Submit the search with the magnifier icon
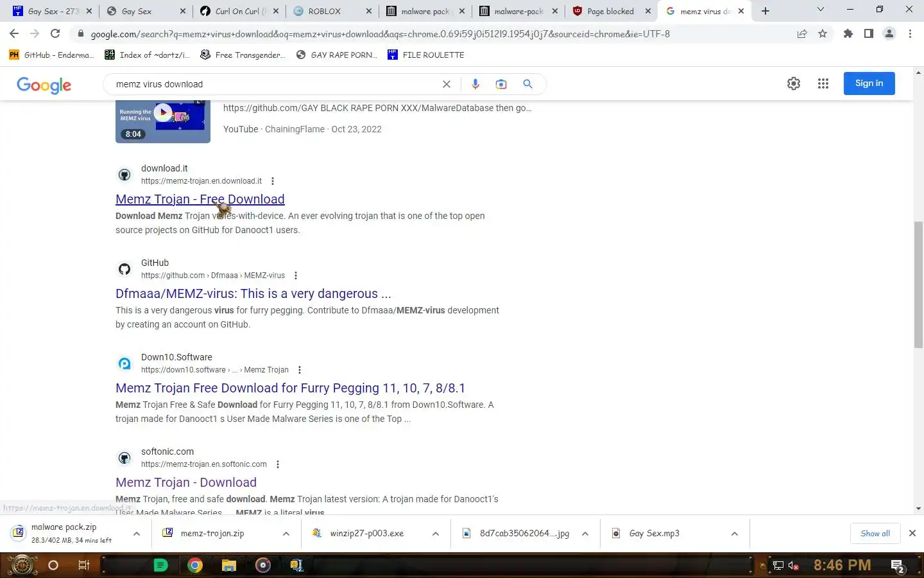Image resolution: width=924 pixels, height=578 pixels. (x=527, y=84)
